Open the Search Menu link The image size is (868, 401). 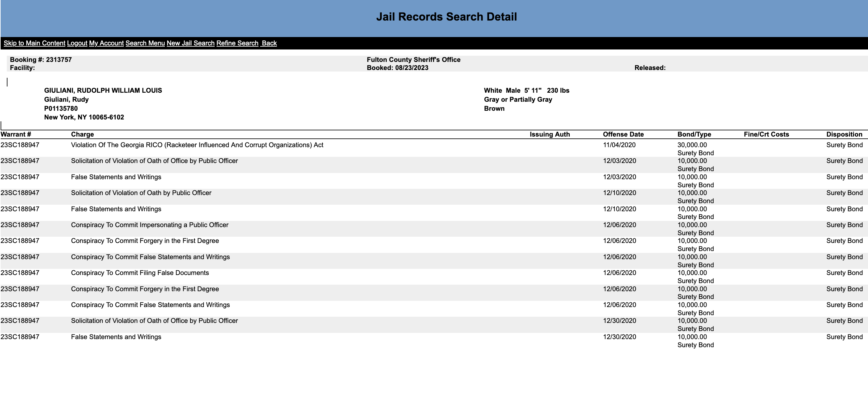click(145, 43)
